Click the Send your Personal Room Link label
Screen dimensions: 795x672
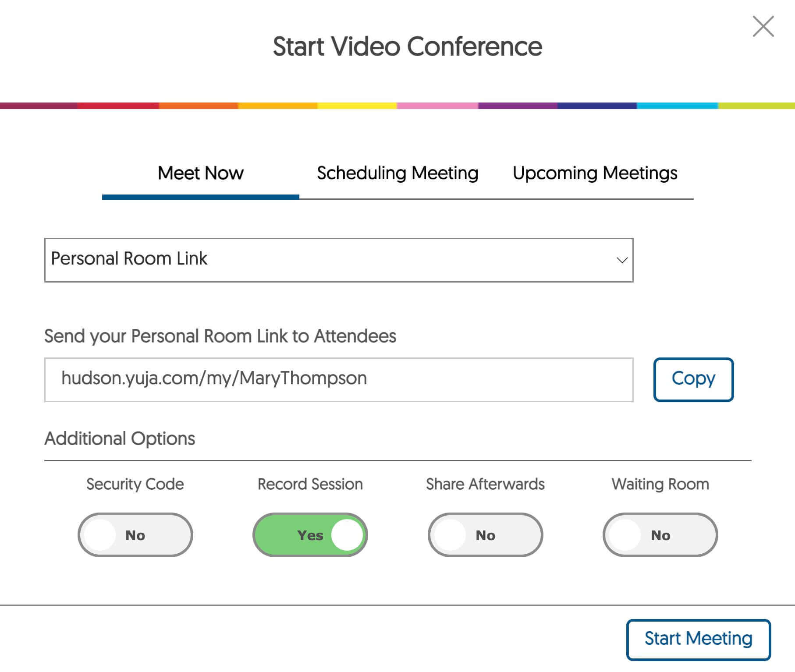coord(220,336)
